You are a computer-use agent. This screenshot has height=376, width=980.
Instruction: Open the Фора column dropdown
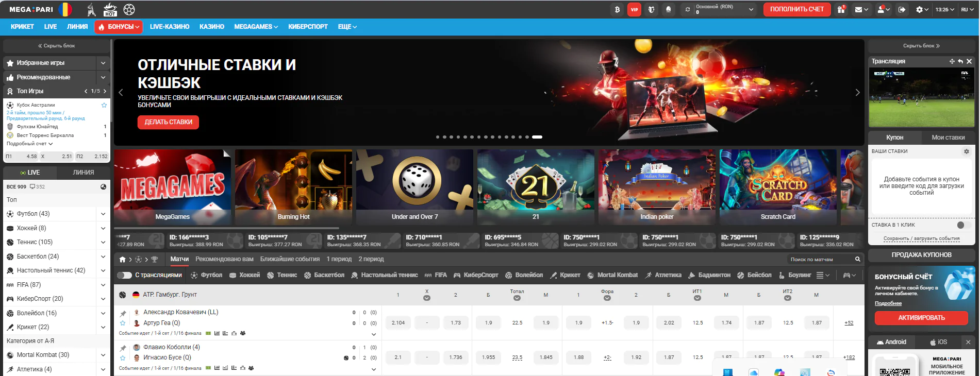[x=607, y=298]
